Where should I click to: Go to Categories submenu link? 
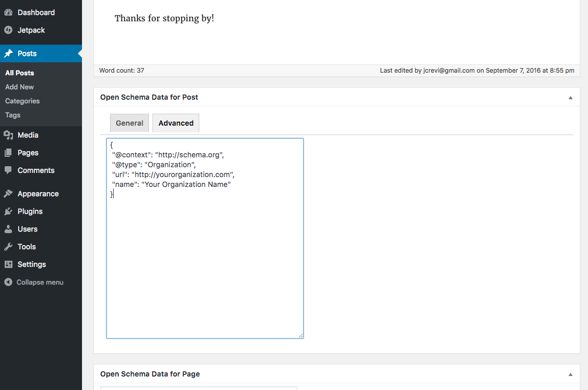22,101
